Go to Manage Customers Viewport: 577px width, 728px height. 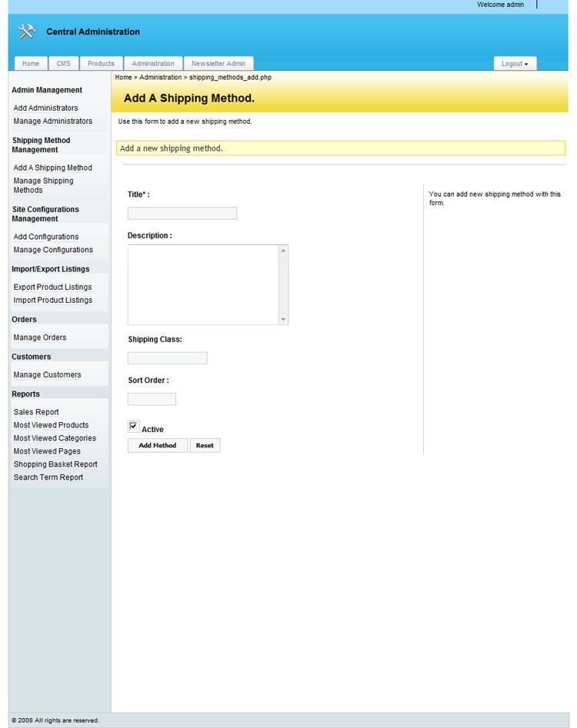pos(47,374)
